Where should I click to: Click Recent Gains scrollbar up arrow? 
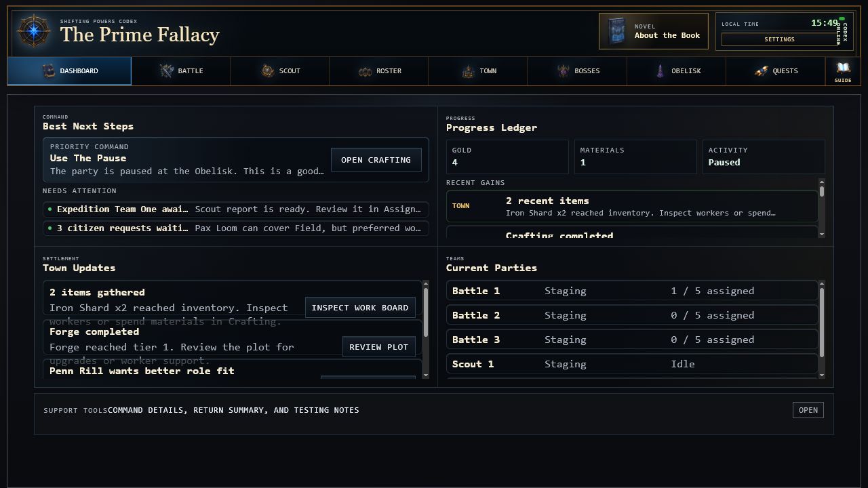click(822, 181)
